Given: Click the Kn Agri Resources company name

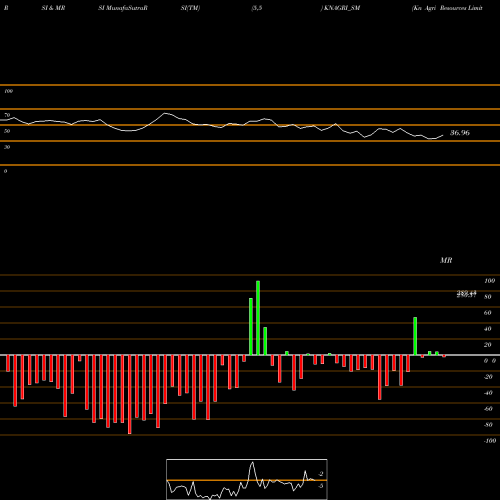Looking at the screenshot, I should (x=447, y=8).
